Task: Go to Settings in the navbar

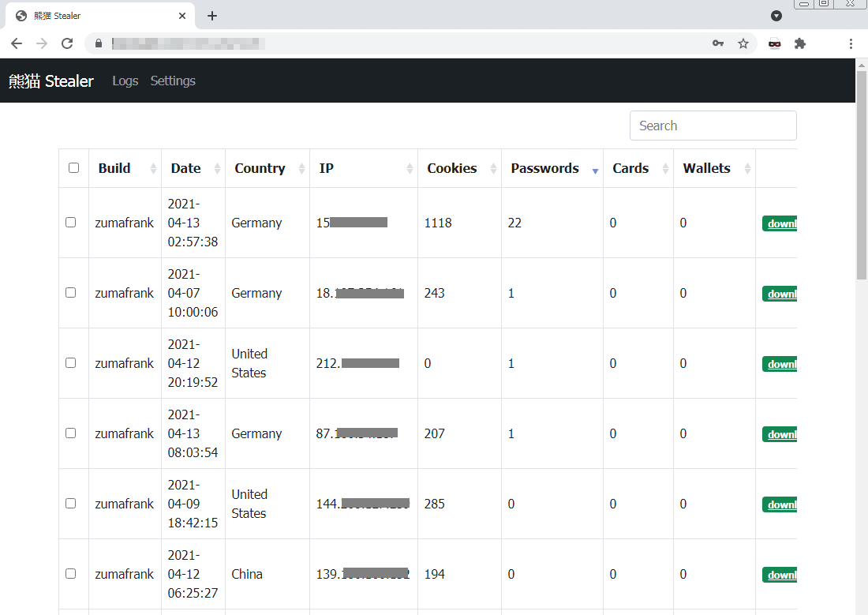Action: click(173, 81)
